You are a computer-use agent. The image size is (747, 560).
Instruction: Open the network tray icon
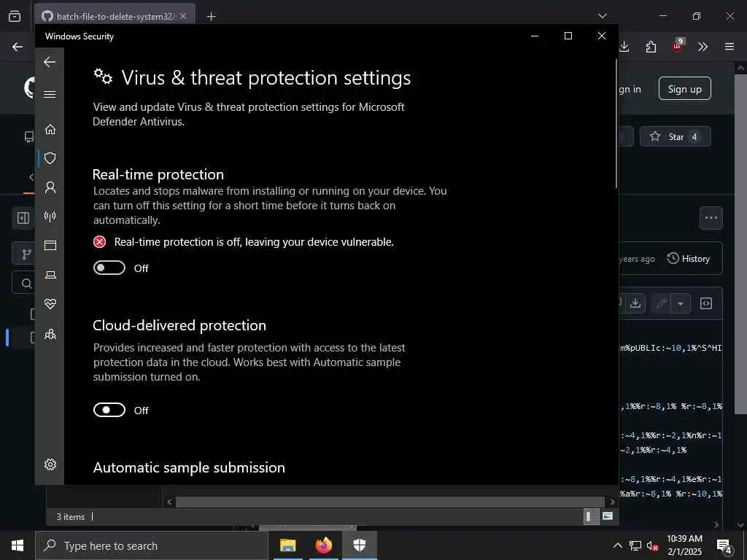[635, 545]
